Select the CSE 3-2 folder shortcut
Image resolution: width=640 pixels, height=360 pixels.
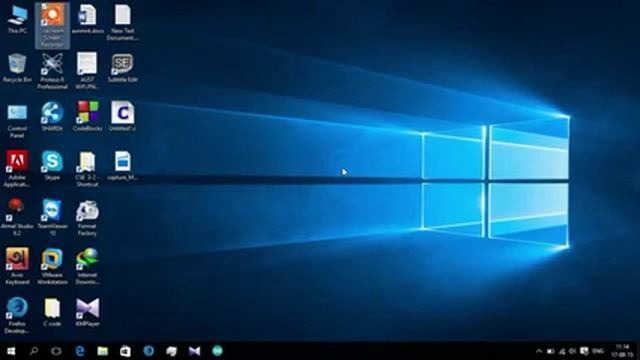point(87,169)
